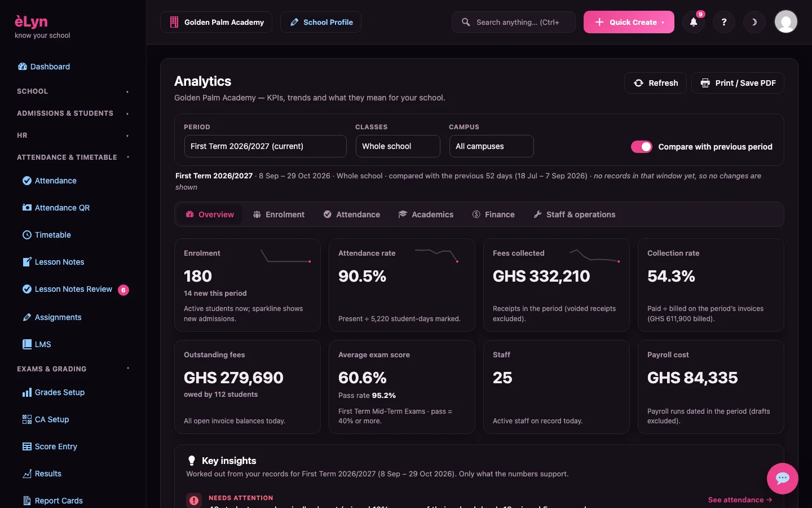Switch to the Finance tab

(493, 214)
